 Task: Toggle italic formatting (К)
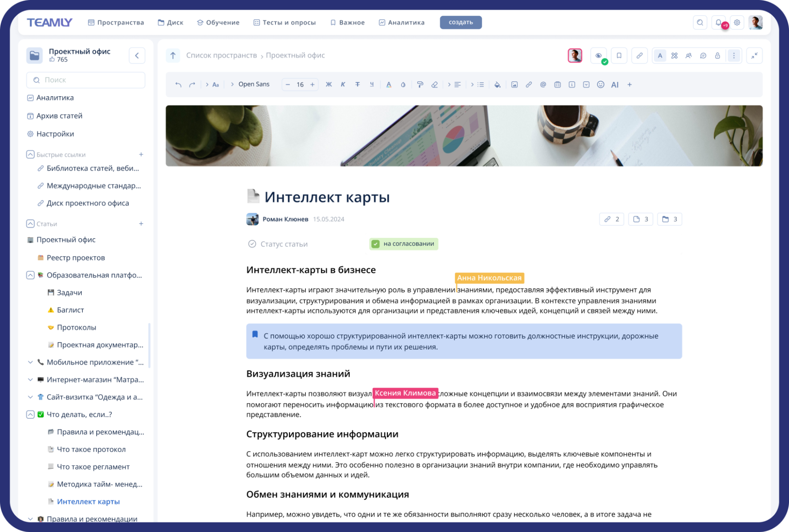tap(343, 84)
